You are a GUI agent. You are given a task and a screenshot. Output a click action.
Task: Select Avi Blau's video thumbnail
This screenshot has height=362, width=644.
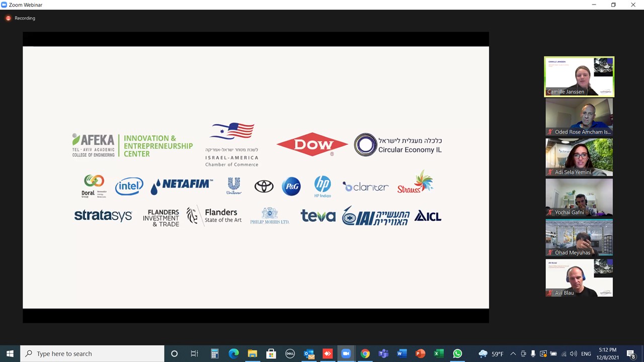[579, 278]
